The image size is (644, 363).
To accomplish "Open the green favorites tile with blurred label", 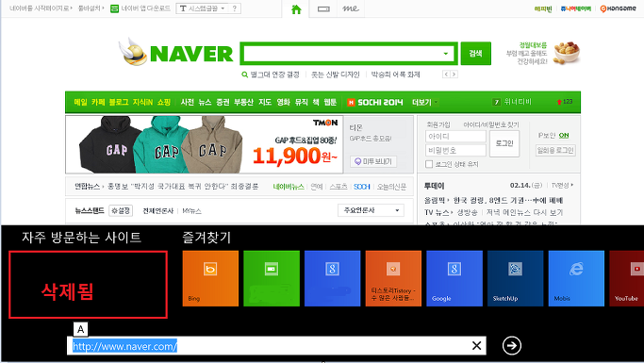I will click(272, 278).
